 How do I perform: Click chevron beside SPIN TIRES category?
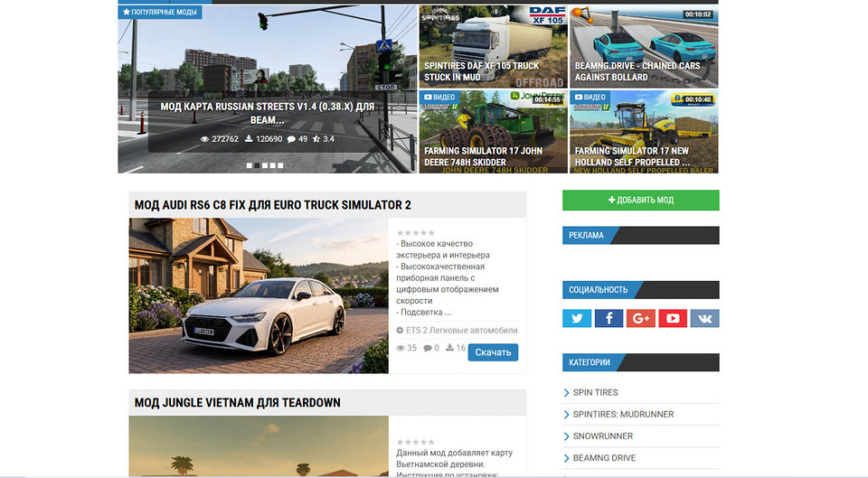[x=566, y=393]
